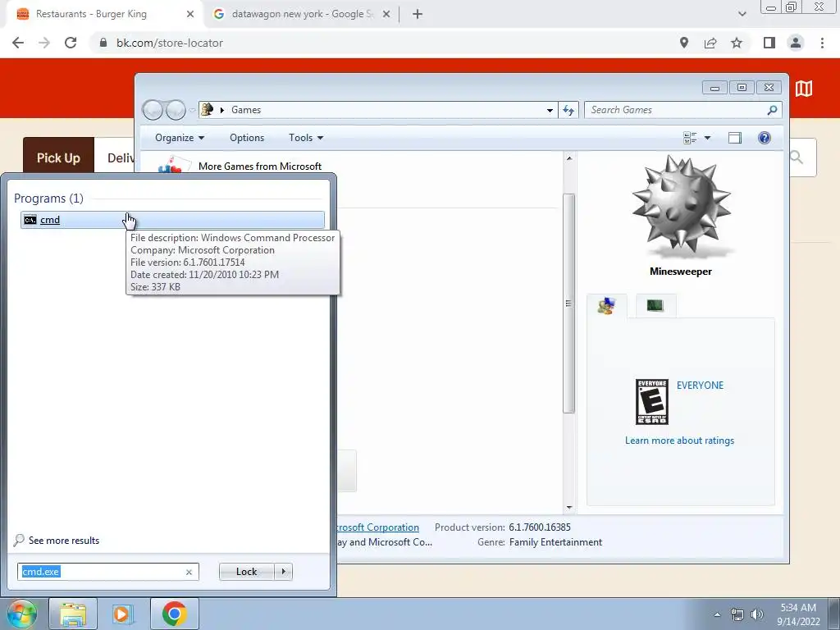Click the See more results magnifier link

tap(57, 540)
